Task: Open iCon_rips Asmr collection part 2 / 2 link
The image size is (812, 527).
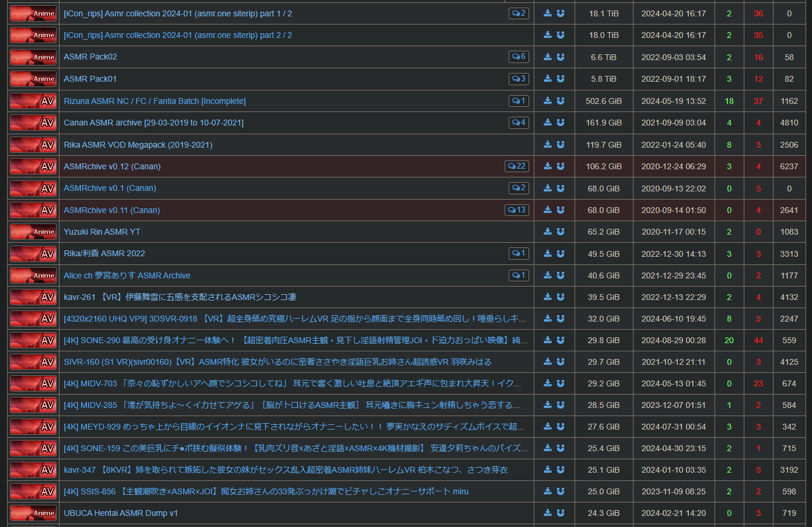Action: click(178, 35)
